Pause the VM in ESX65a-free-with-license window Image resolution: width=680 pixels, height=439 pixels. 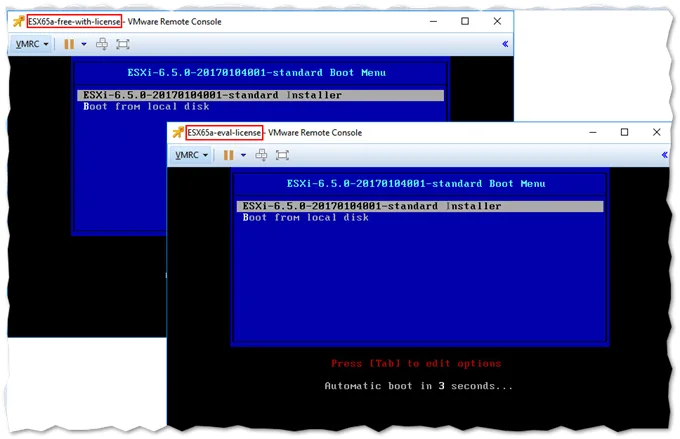click(x=69, y=44)
